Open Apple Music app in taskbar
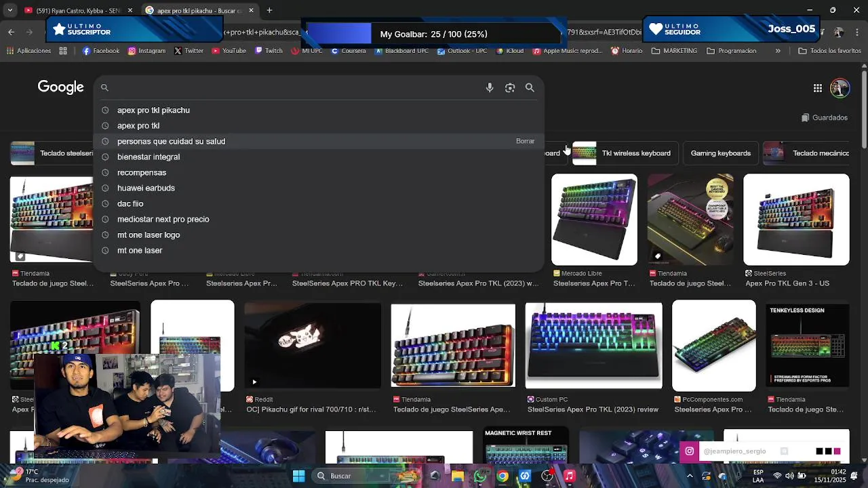The height and width of the screenshot is (488, 868). (570, 476)
